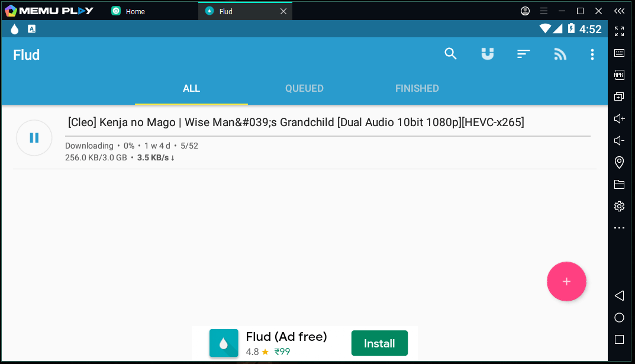This screenshot has width=635, height=364.
Task: Click the 'Downloading' status text
Action: (x=89, y=146)
